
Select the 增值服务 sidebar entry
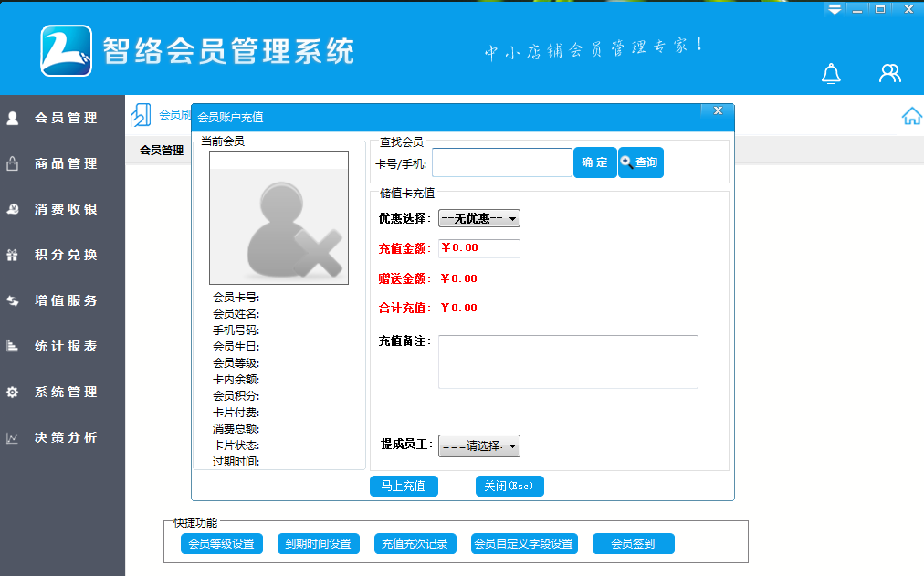pos(62,300)
